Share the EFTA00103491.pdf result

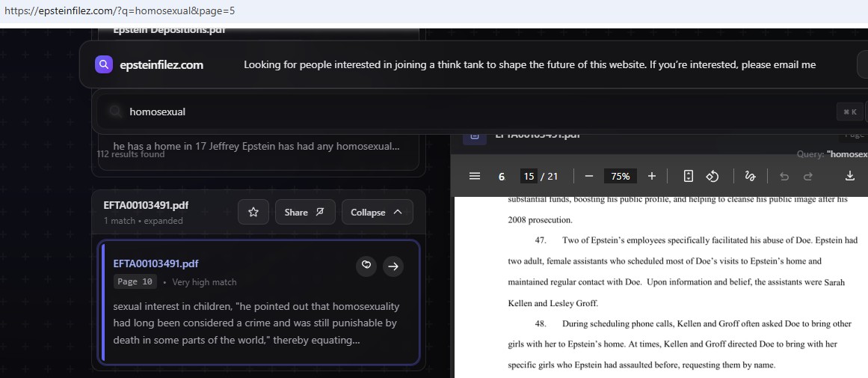pos(305,212)
